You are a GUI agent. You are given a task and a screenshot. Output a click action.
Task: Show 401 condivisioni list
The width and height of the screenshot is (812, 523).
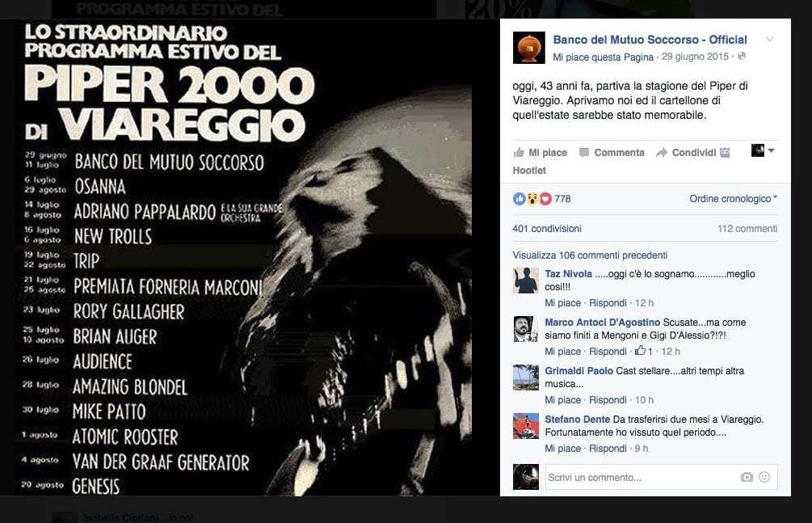tap(547, 229)
